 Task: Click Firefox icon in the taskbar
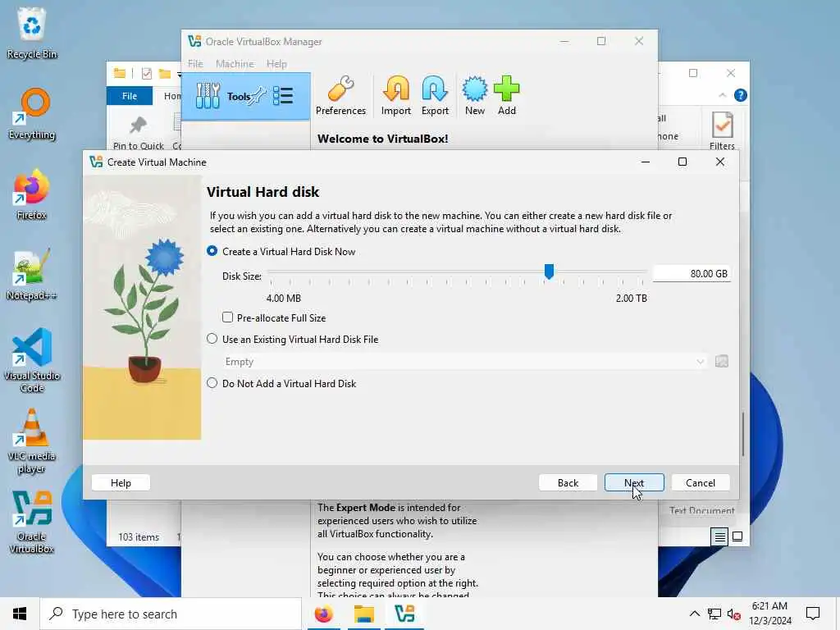click(x=323, y=614)
